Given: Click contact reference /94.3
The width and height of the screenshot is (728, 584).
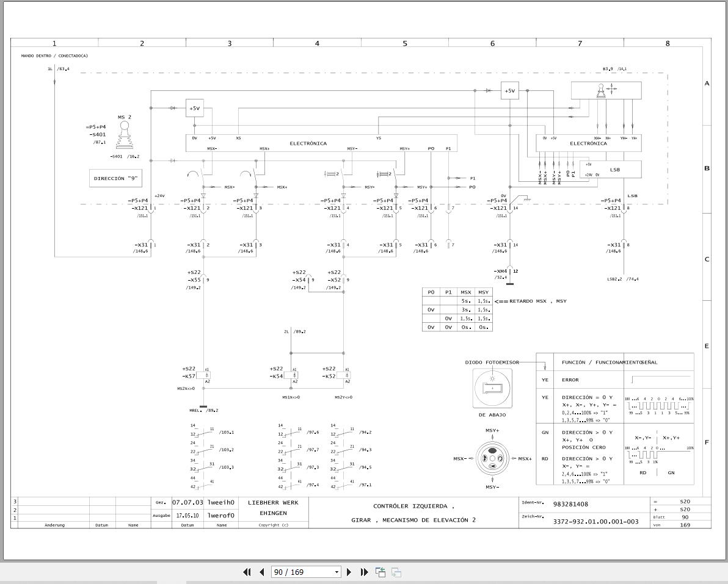Looking at the screenshot, I should (x=365, y=450).
